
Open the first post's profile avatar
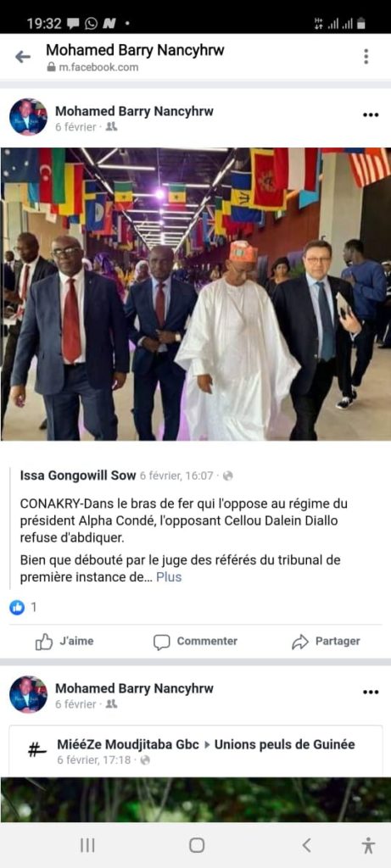28,117
